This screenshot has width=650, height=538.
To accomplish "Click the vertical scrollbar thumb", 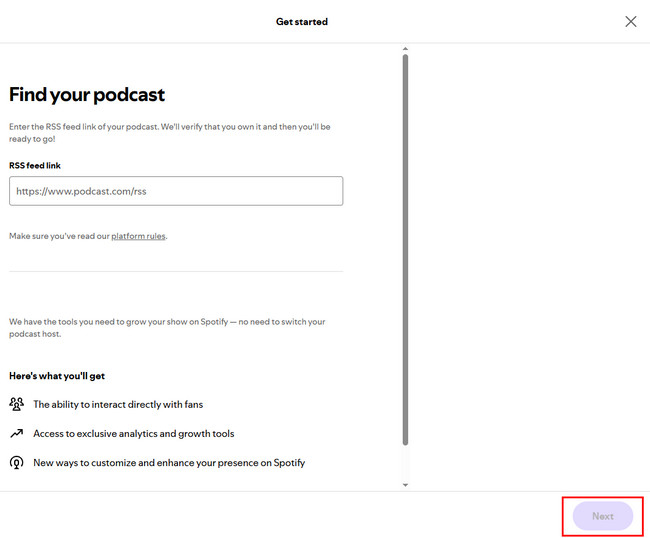I will 405,250.
